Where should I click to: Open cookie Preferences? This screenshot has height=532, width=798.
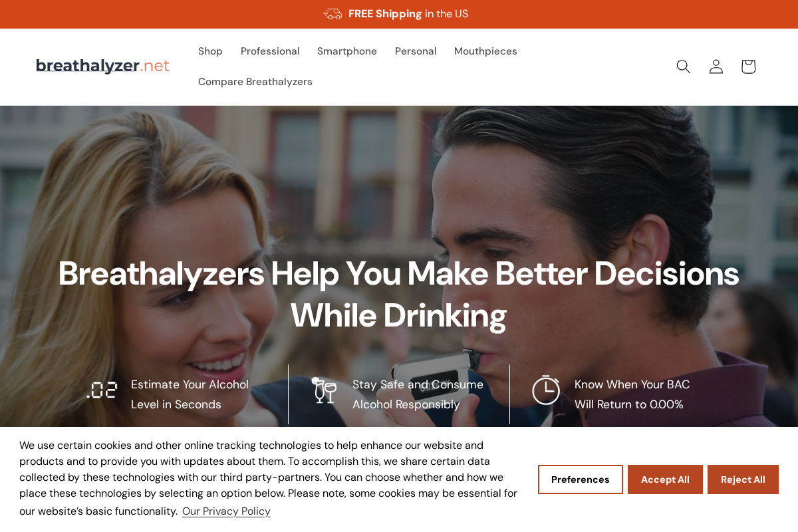(x=581, y=479)
